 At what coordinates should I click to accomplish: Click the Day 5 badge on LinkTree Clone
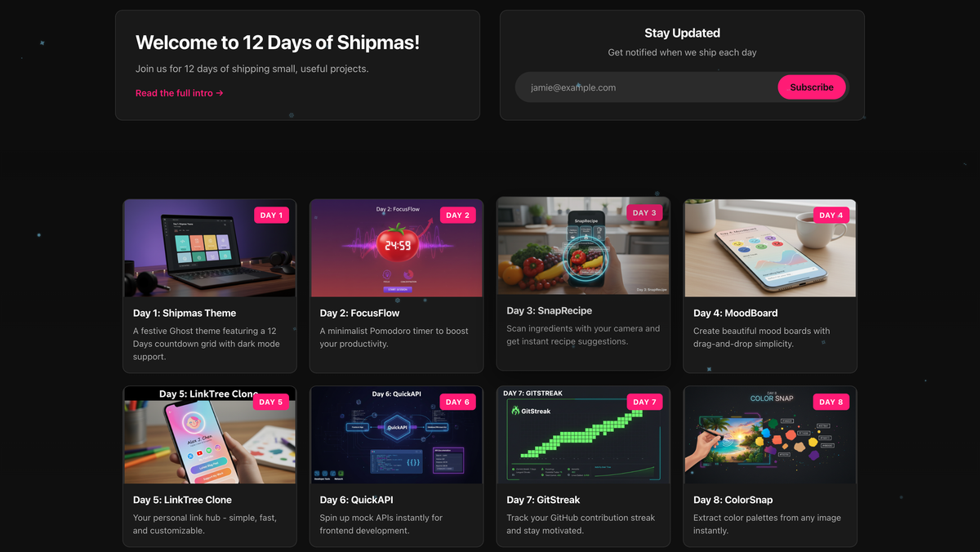click(271, 403)
